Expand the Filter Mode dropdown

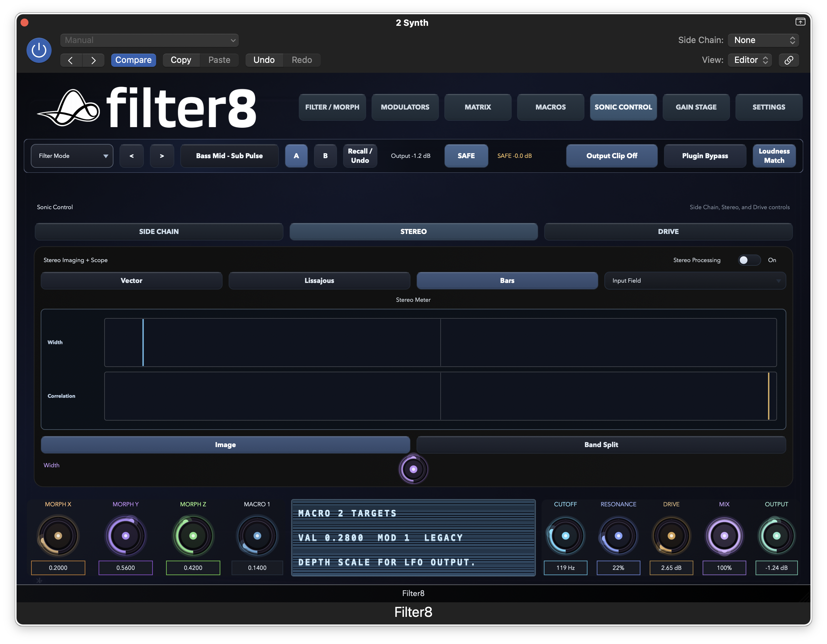[72, 156]
